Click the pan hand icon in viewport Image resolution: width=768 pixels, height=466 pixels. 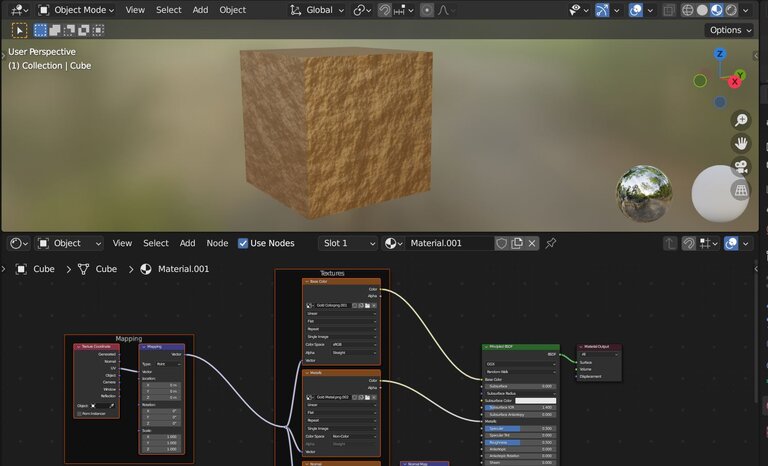tap(741, 142)
